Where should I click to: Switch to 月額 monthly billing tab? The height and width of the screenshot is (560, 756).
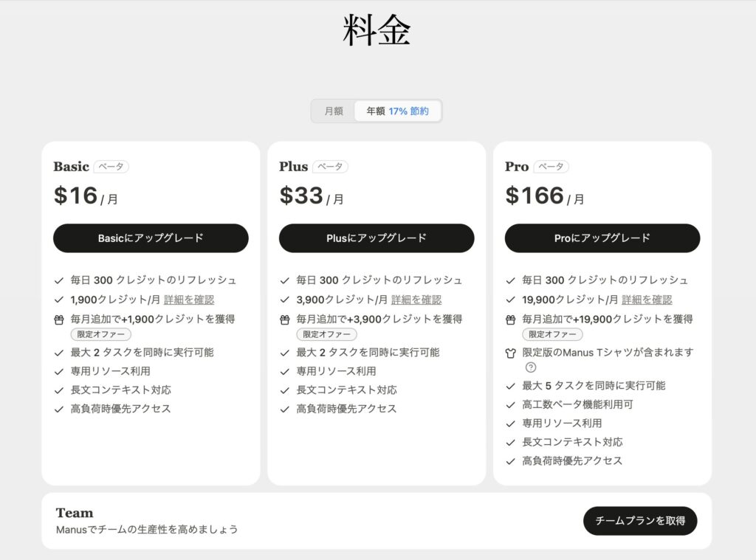click(x=334, y=111)
